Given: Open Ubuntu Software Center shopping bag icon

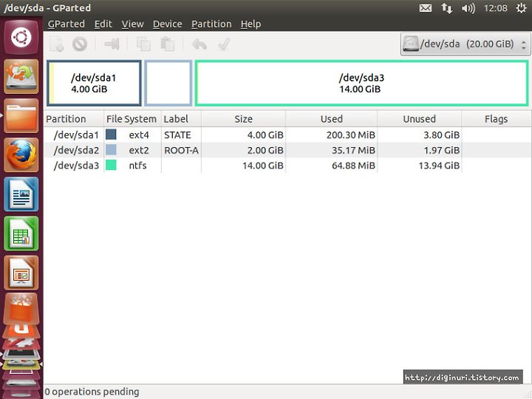Looking at the screenshot, I should coord(21,310).
